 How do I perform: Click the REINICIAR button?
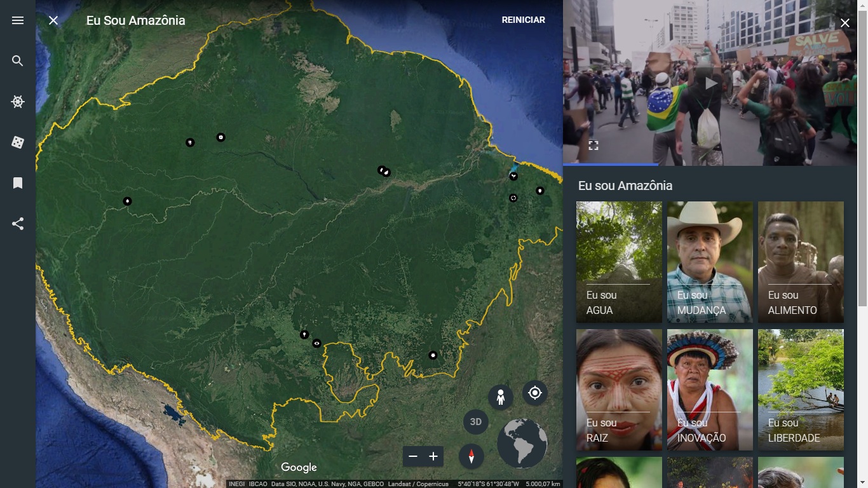[523, 20]
